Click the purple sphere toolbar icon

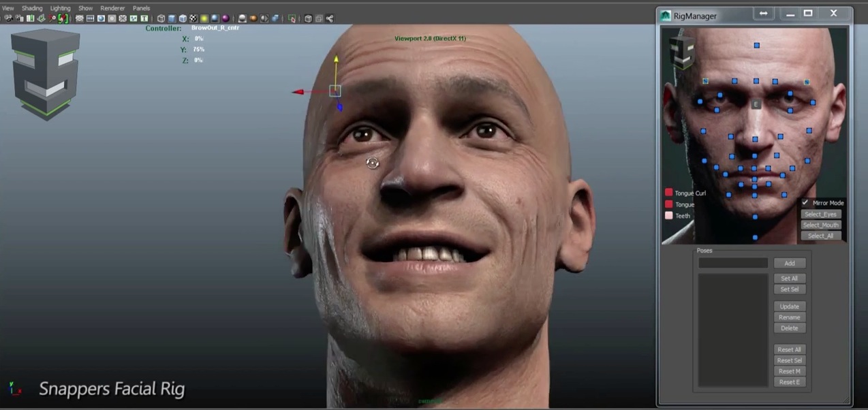[x=226, y=18]
